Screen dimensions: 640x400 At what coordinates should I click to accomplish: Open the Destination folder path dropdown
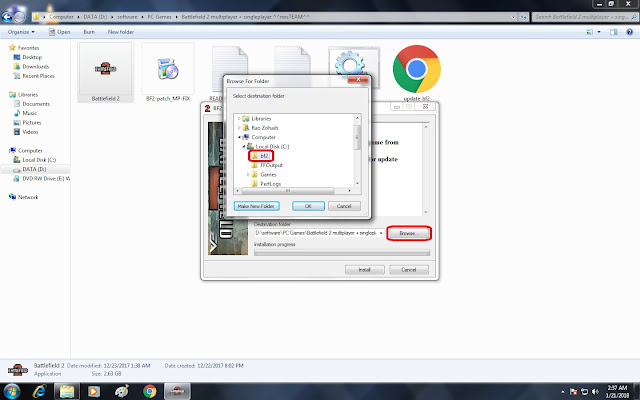click(381, 233)
